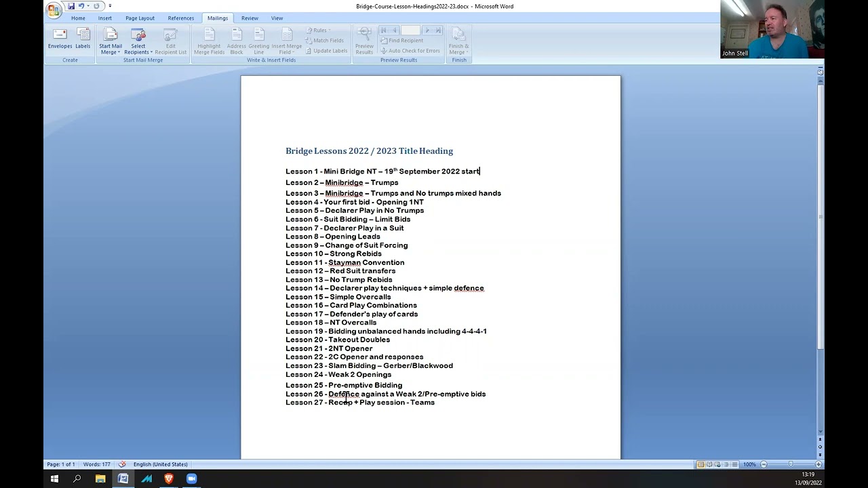The height and width of the screenshot is (488, 868).
Task: Click the Zoom Out minus button
Action: click(764, 464)
